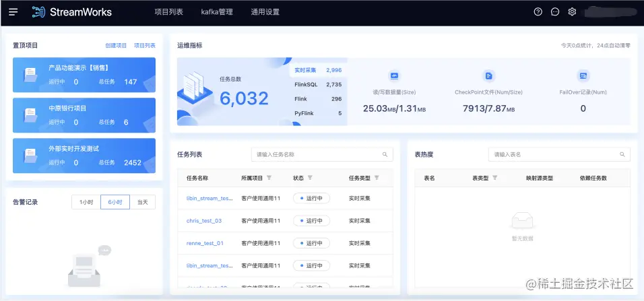Select the 当天 alarm range
644x301 pixels.
pyautogui.click(x=143, y=202)
